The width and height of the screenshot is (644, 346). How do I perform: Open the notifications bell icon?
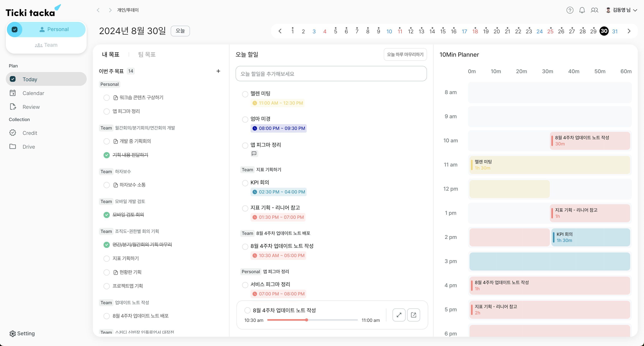point(582,10)
